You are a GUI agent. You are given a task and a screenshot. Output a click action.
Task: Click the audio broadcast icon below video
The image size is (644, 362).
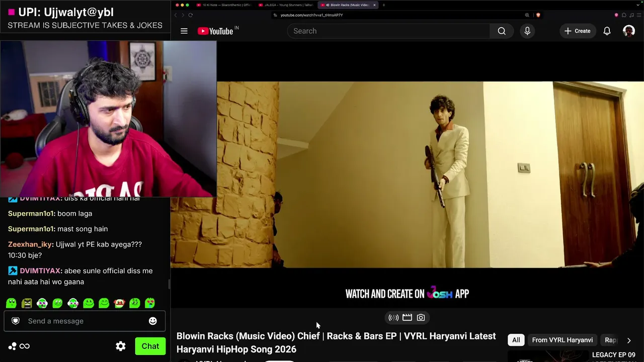[393, 318]
